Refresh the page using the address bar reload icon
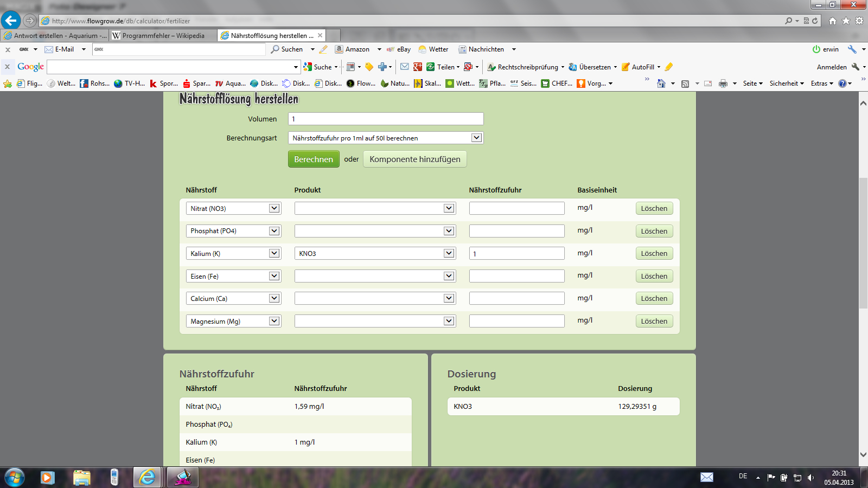868x488 pixels. (815, 21)
